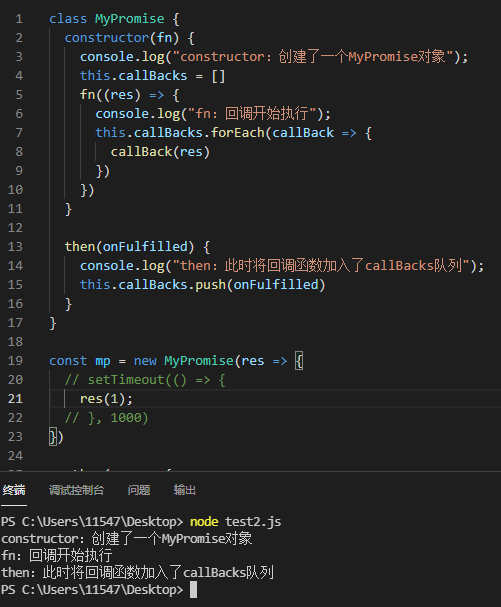
Task: Click line number 19 in the gutter
Action: pos(15,360)
